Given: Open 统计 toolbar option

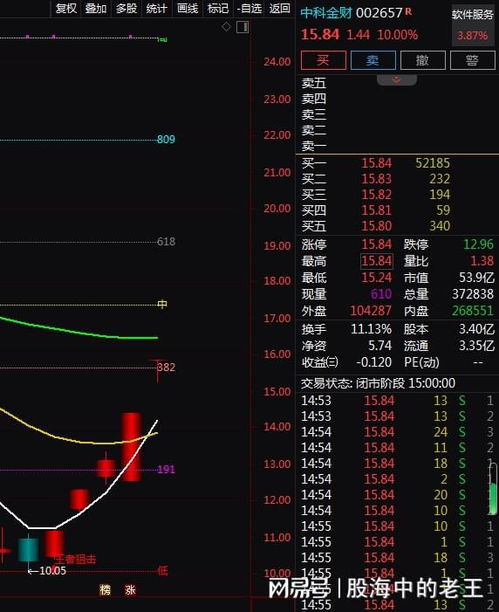Looking at the screenshot, I should pyautogui.click(x=157, y=8).
